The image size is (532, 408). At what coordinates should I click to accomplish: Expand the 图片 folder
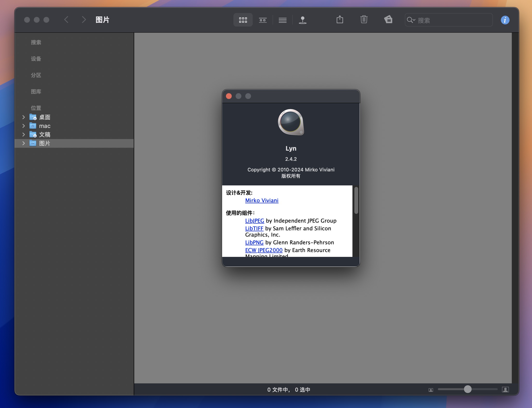[x=24, y=143]
